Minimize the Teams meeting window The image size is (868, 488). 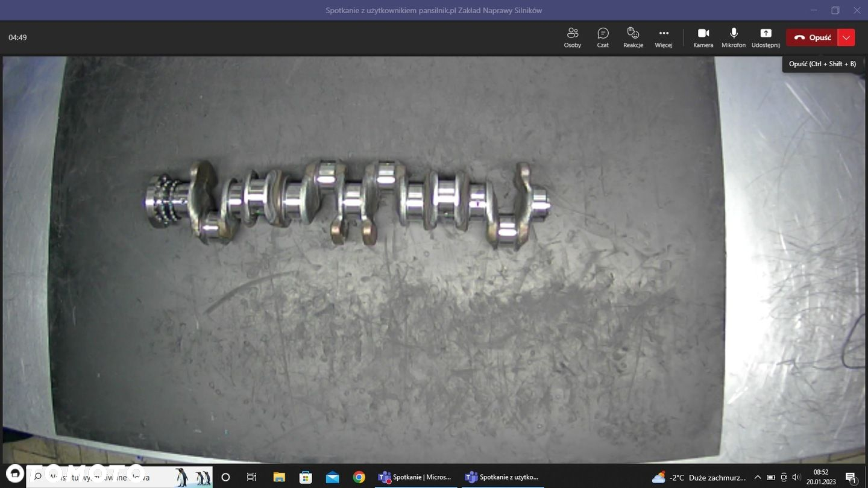[814, 10]
